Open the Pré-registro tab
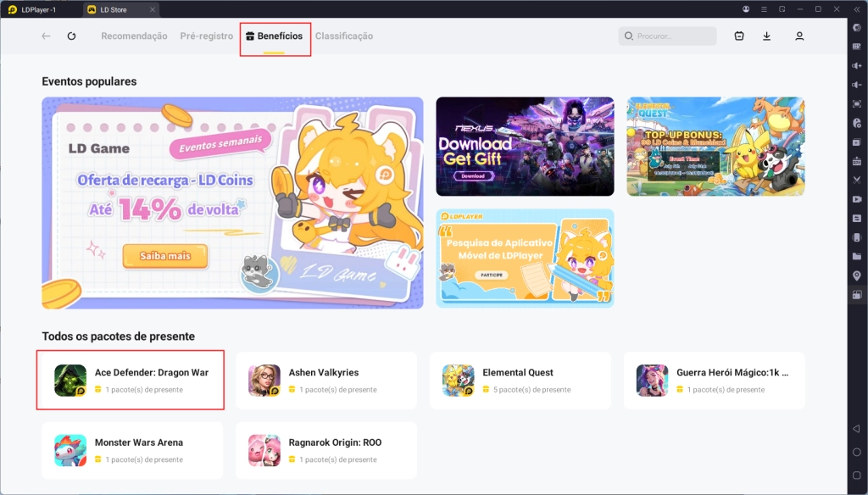868x495 pixels. click(206, 36)
